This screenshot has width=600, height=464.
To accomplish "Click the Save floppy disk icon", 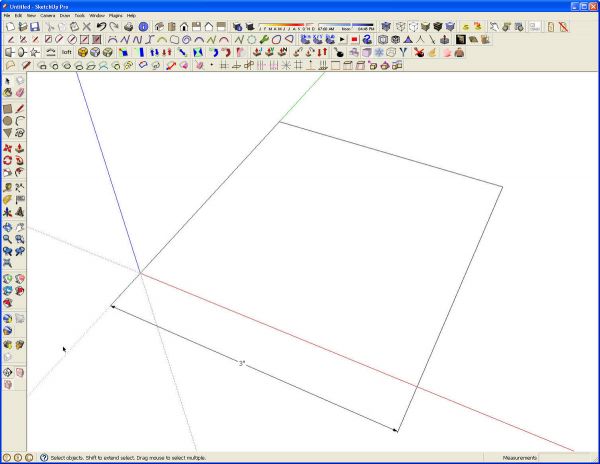I will click(x=35, y=26).
